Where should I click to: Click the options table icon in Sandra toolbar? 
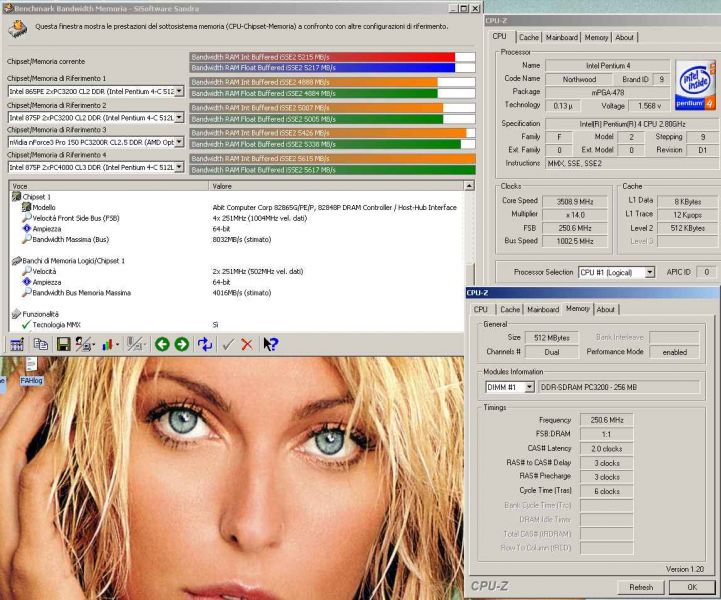17,344
